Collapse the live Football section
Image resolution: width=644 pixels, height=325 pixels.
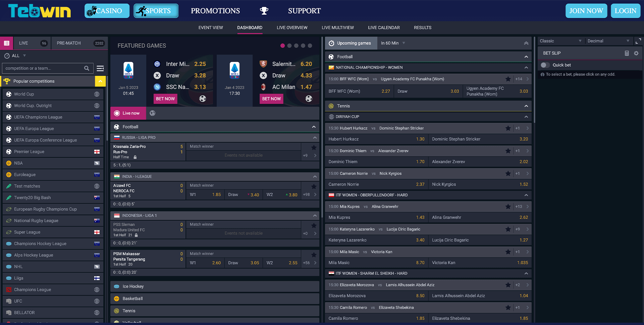[314, 127]
